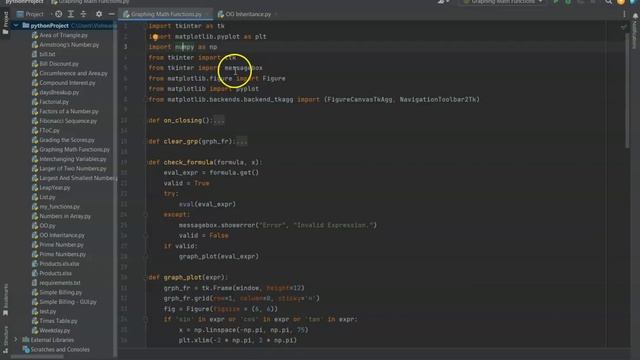640x360 pixels.
Task: Open editor tabs more-options menu
Action: (x=624, y=14)
